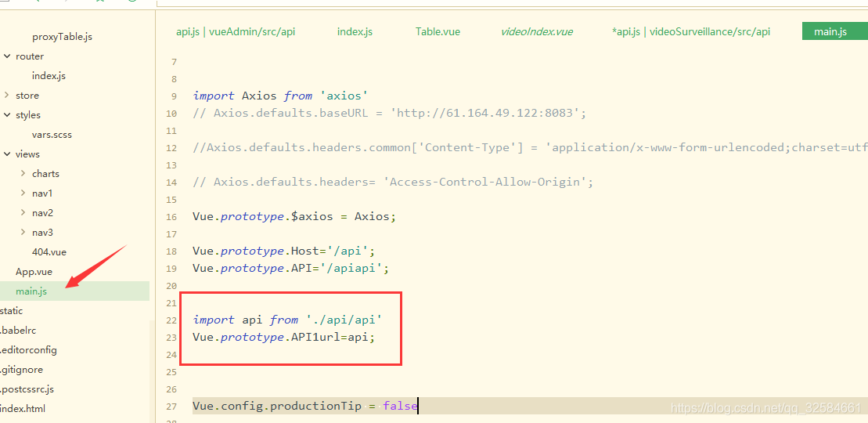Viewport: 868px width, 423px height.
Task: Select the unsaved videoSurveillance api.js tab
Action: 690,31
